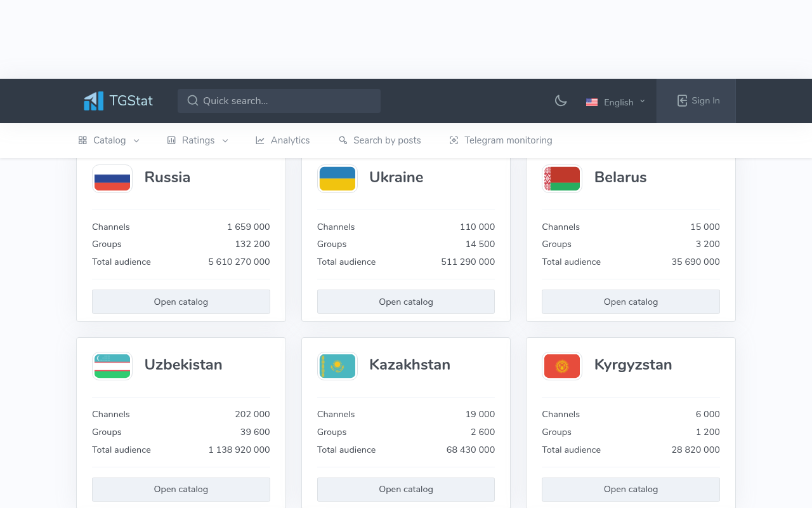This screenshot has width=812, height=508.
Task: Click the Ukraine heading
Action: [x=396, y=177]
